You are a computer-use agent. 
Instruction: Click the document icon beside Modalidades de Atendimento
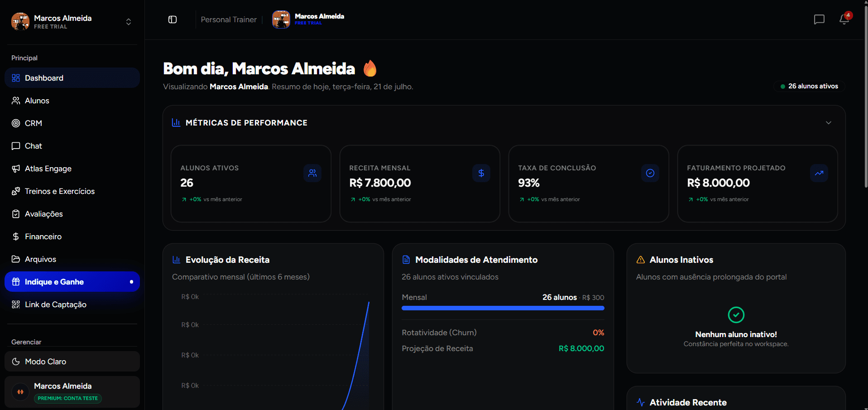[406, 260]
